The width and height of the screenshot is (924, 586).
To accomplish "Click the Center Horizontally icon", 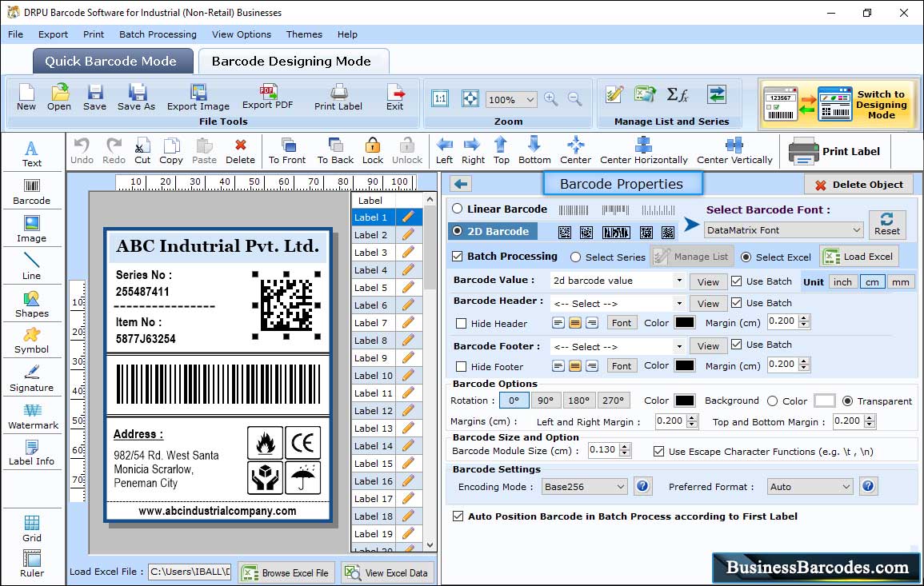I will [x=643, y=151].
